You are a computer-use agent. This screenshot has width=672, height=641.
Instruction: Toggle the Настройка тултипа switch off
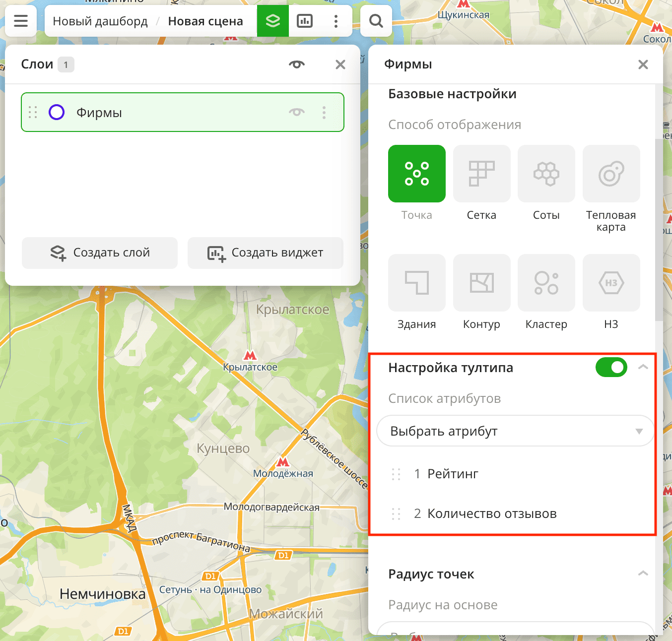point(611,367)
